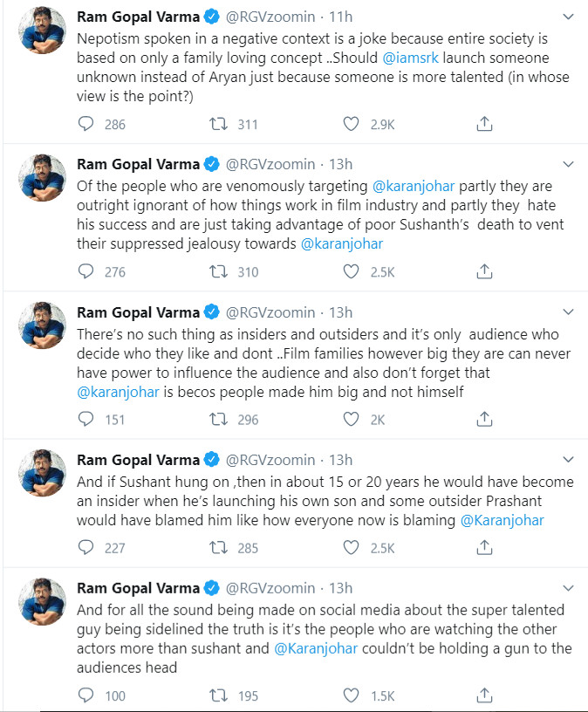Retweet the tweet with 310 retweets
Screen dimensions: 588x712
tap(218, 271)
